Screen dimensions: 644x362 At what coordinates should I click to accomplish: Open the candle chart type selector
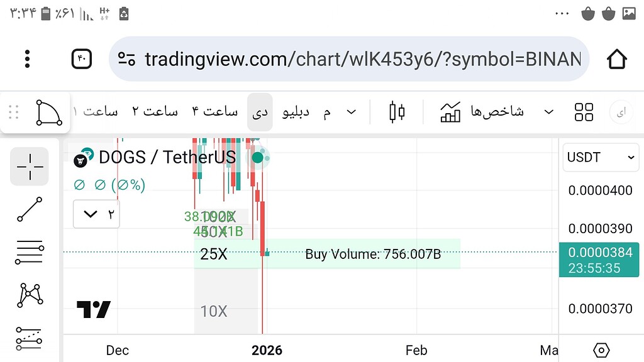click(396, 111)
